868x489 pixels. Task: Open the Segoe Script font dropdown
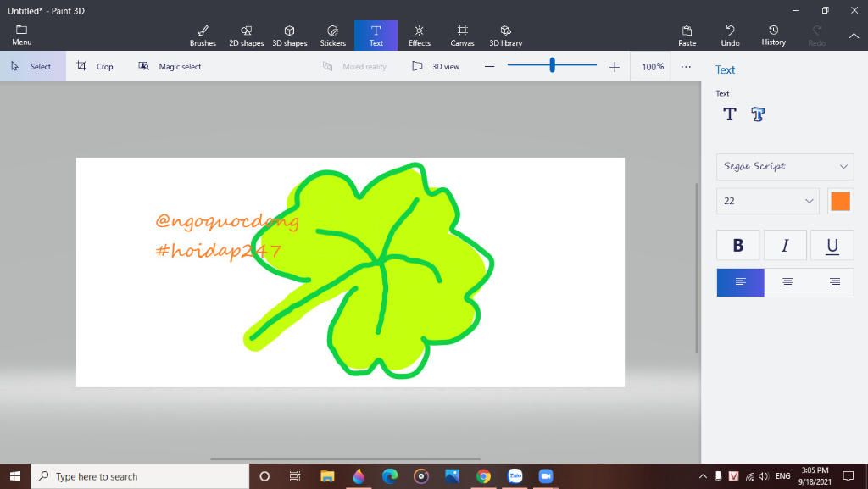[785, 166]
